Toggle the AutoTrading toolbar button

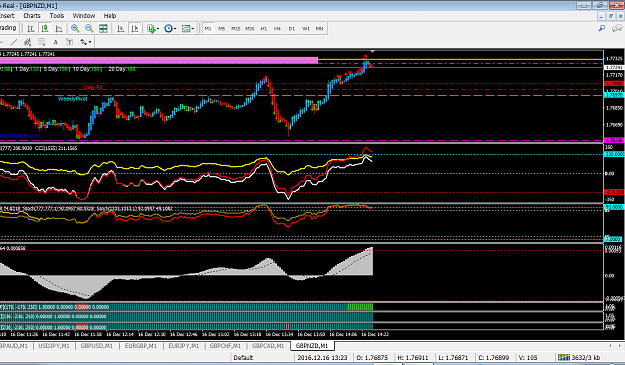[8, 28]
